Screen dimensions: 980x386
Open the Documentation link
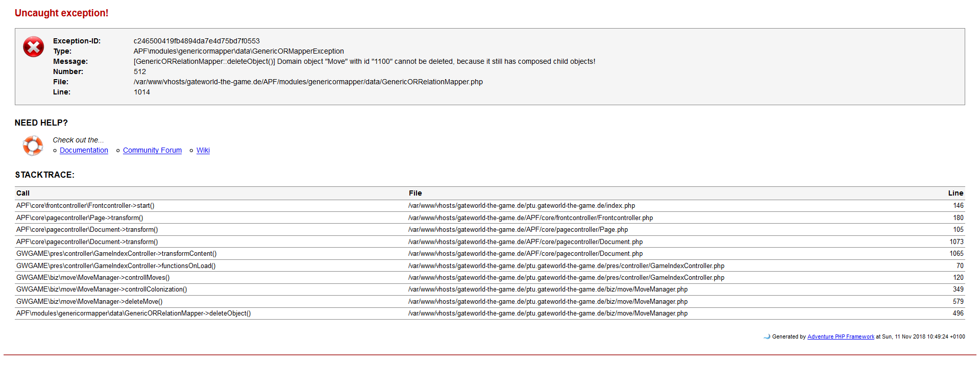click(x=84, y=150)
